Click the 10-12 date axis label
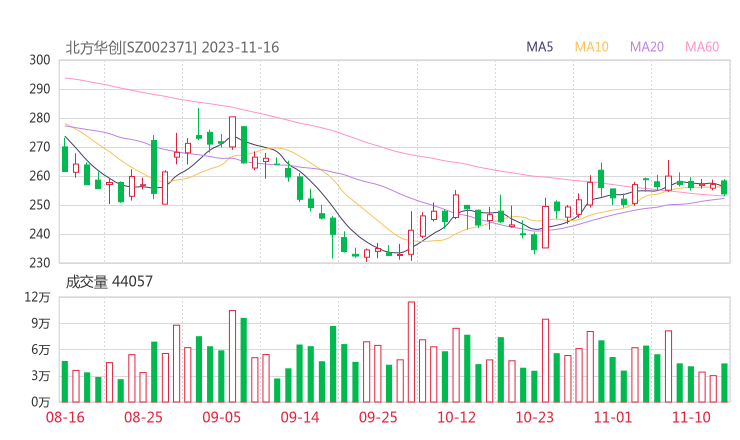Image resolution: width=740 pixels, height=440 pixels. click(456, 417)
